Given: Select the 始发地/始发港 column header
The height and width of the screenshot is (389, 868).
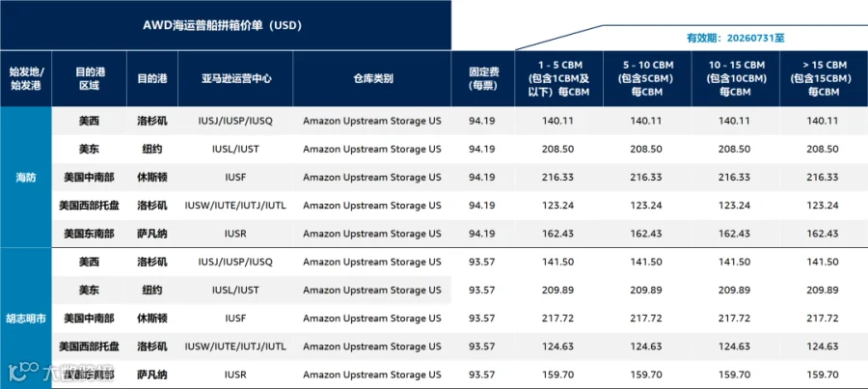Looking at the screenshot, I should (26, 79).
